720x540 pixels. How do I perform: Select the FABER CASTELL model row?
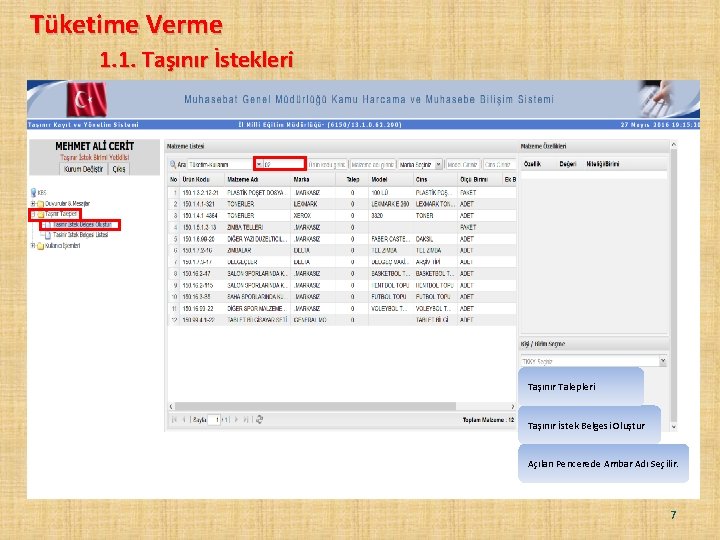tap(342, 239)
